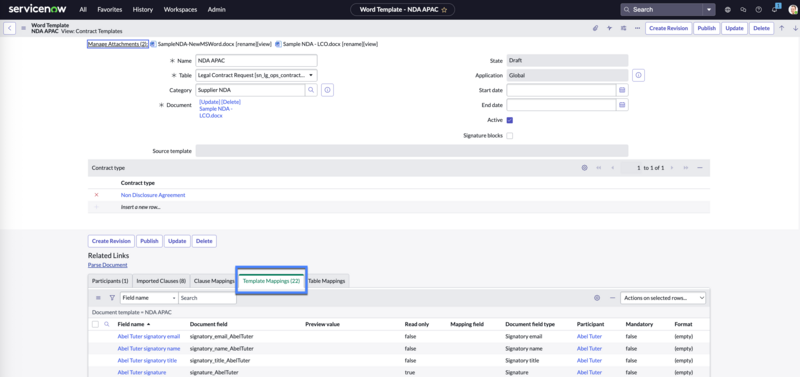Open the help question-mark icon
Screen dimensions: 800x377
759,10
